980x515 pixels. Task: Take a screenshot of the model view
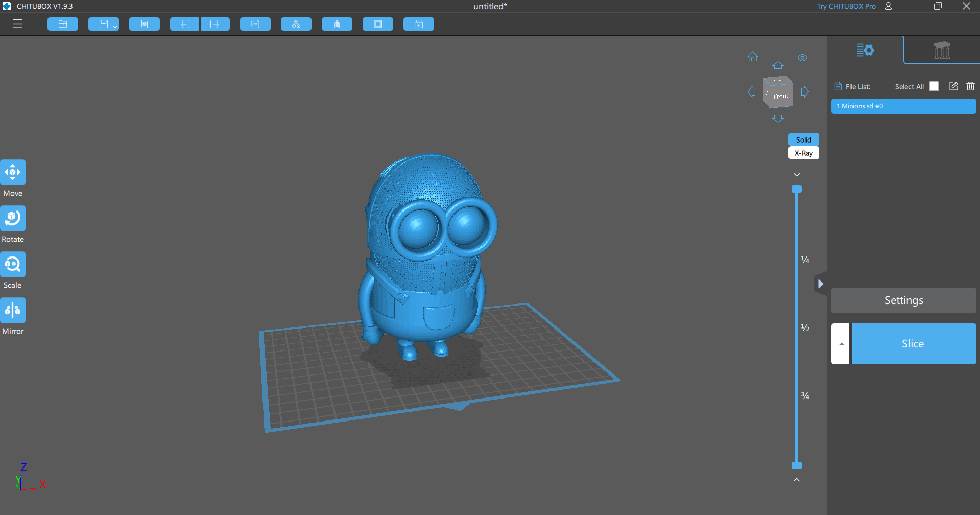click(x=145, y=24)
